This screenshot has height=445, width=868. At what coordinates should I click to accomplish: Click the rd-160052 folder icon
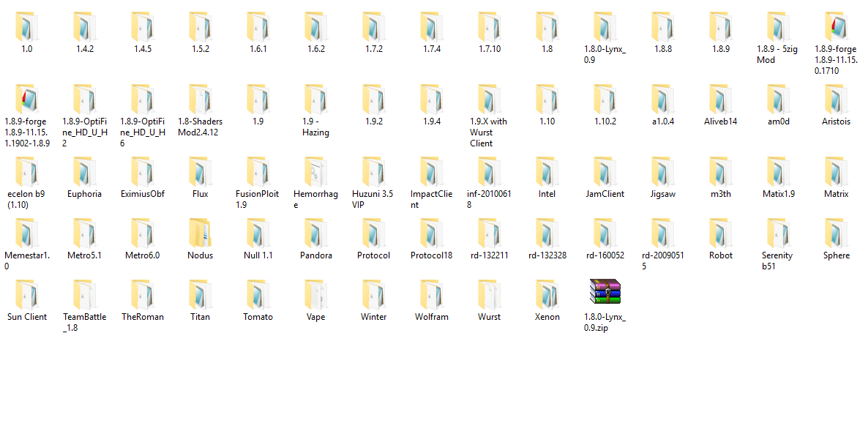(605, 233)
